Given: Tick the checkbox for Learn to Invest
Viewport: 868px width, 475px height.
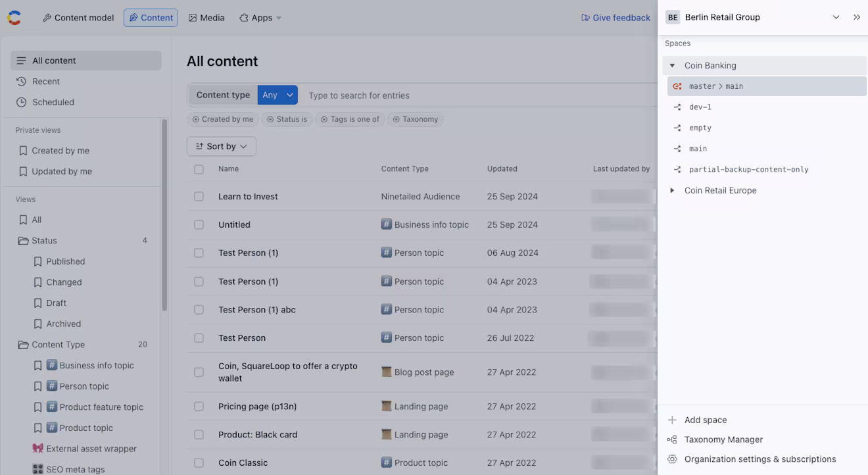Looking at the screenshot, I should click(199, 197).
